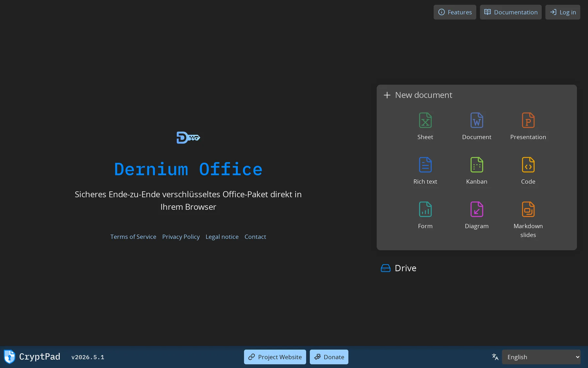This screenshot has width=588, height=368.
Task: Open the Project Website link
Action: tap(275, 357)
